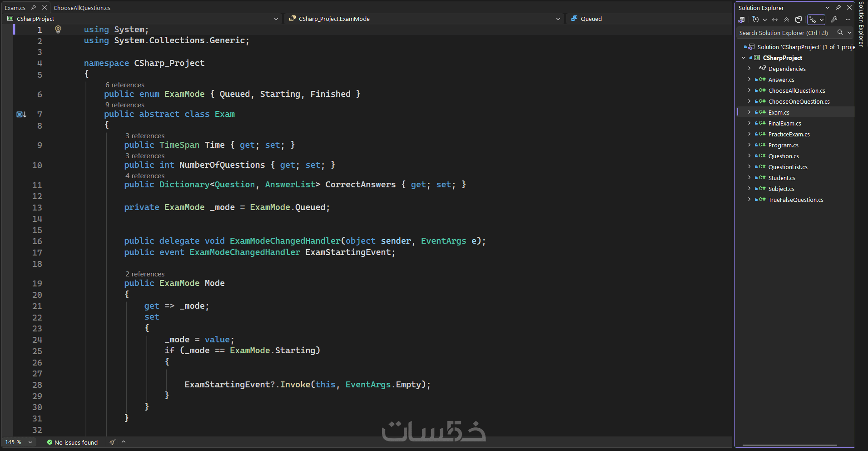Toggle the Pending Changes Filter clock icon
This screenshot has height=451, width=868.
755,20
